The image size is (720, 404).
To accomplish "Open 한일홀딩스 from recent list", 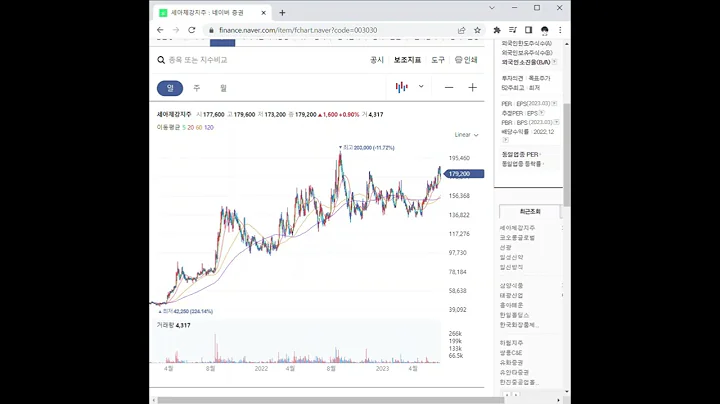I will [x=514, y=315].
